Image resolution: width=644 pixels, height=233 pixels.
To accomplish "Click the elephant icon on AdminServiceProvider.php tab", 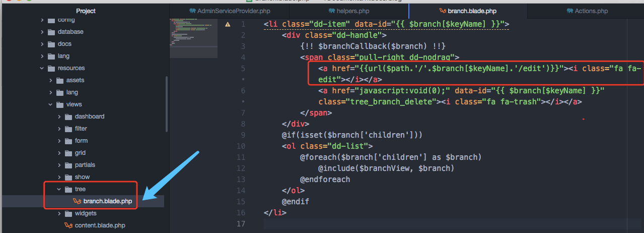I will [192, 11].
